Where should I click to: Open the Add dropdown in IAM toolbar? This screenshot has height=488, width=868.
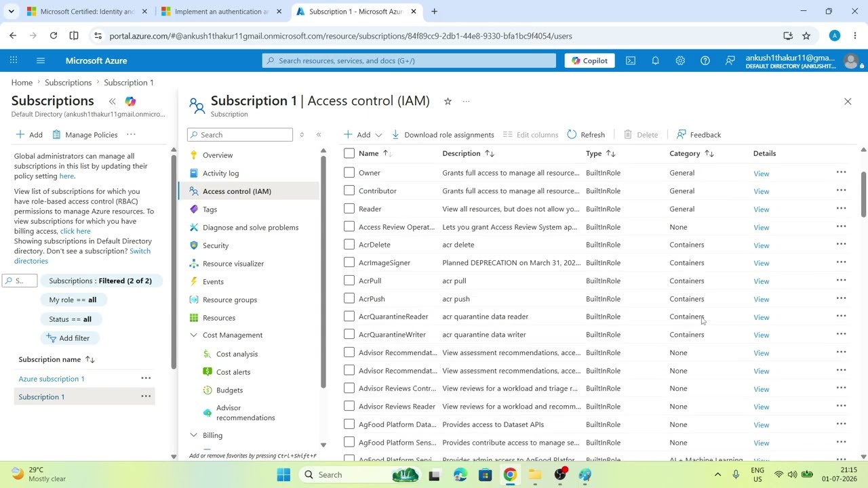click(363, 134)
